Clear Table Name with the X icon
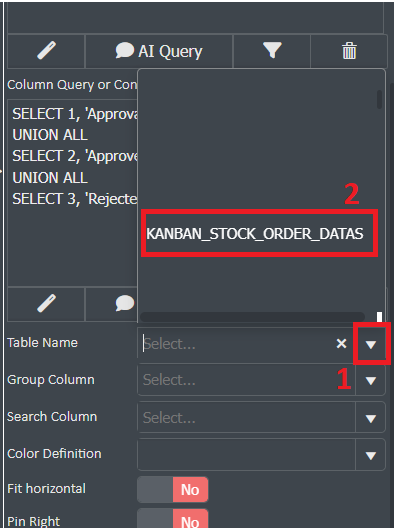The image size is (394, 530). click(x=341, y=344)
